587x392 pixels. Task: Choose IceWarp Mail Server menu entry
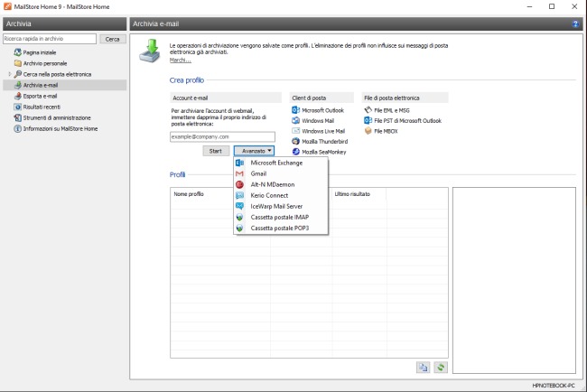tap(281, 206)
